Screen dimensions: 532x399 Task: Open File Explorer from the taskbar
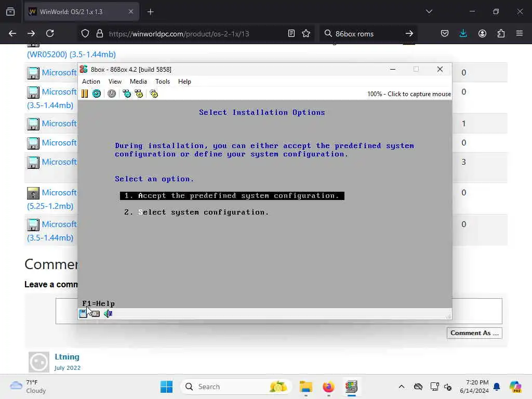305,387
